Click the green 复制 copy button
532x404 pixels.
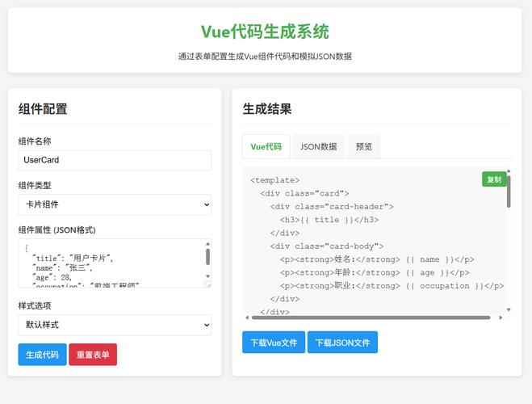(x=494, y=179)
